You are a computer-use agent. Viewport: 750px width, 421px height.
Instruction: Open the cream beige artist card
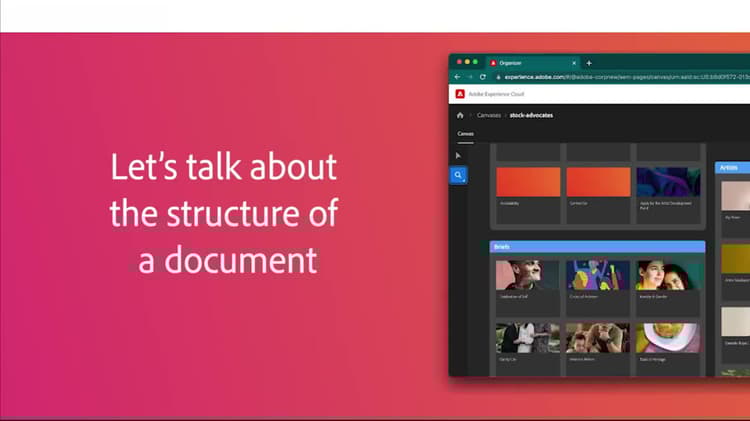coord(736,321)
